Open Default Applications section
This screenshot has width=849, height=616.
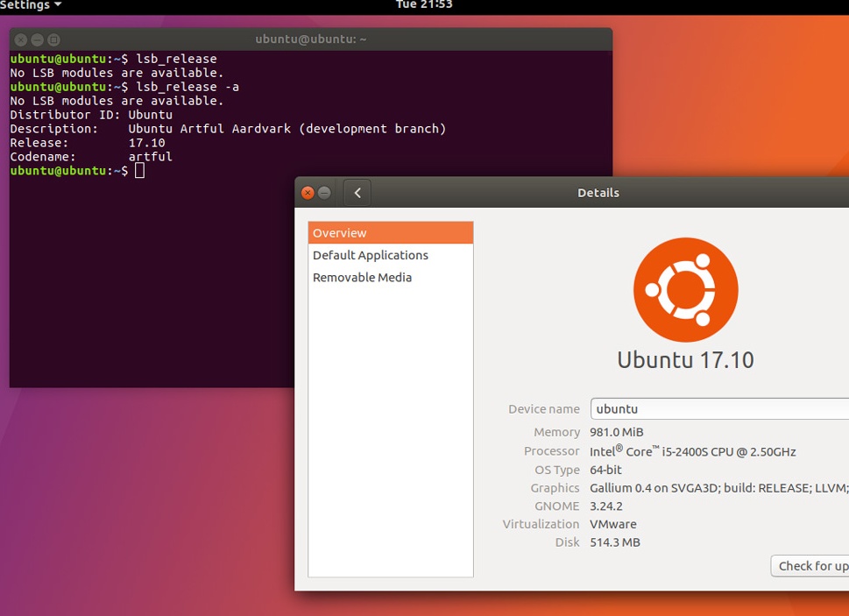pyautogui.click(x=391, y=255)
